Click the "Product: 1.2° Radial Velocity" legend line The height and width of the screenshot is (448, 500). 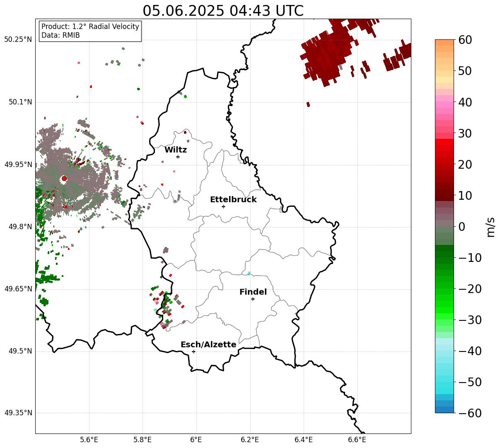click(90, 27)
